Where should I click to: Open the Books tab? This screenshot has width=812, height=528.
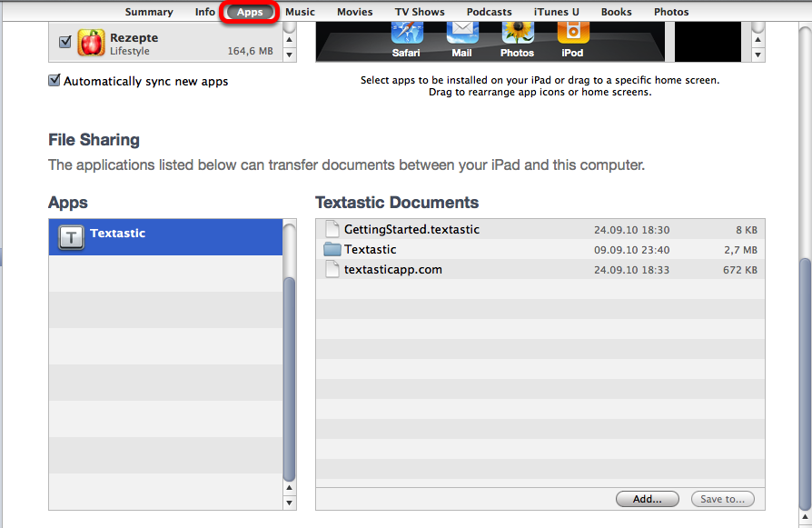click(x=616, y=12)
